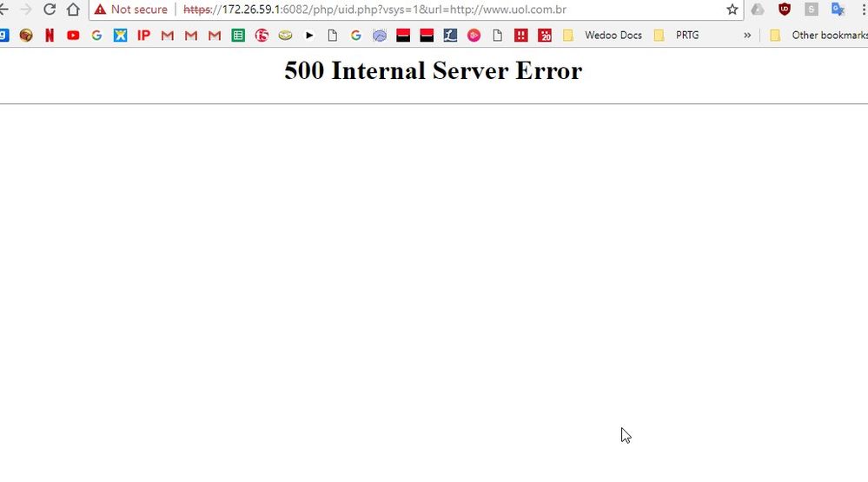The width and height of the screenshot is (868, 482).
Task: Open the Netflix bookmark
Action: click(50, 36)
